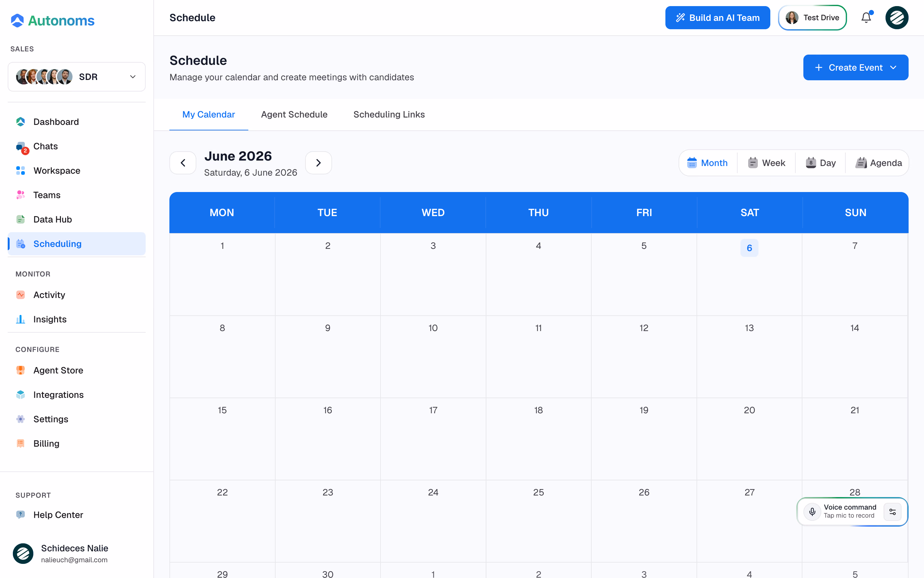
Task: Click Build an AI Team button
Action: click(717, 18)
